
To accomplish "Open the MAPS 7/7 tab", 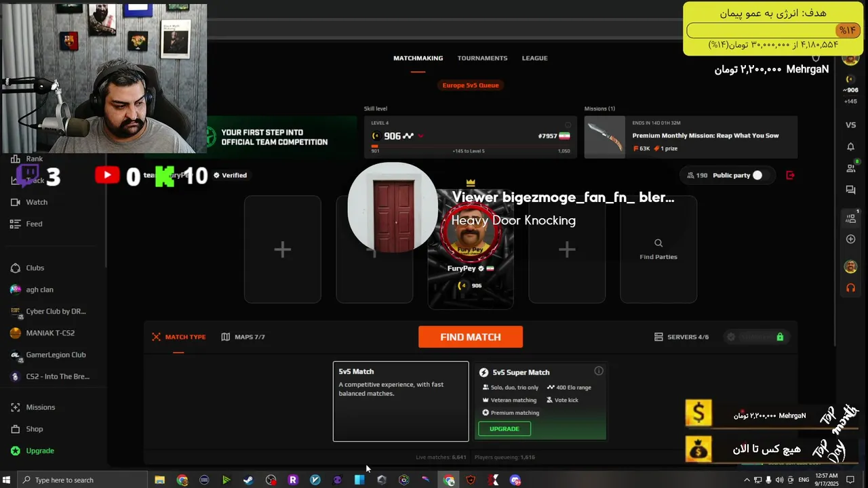I will point(243,337).
